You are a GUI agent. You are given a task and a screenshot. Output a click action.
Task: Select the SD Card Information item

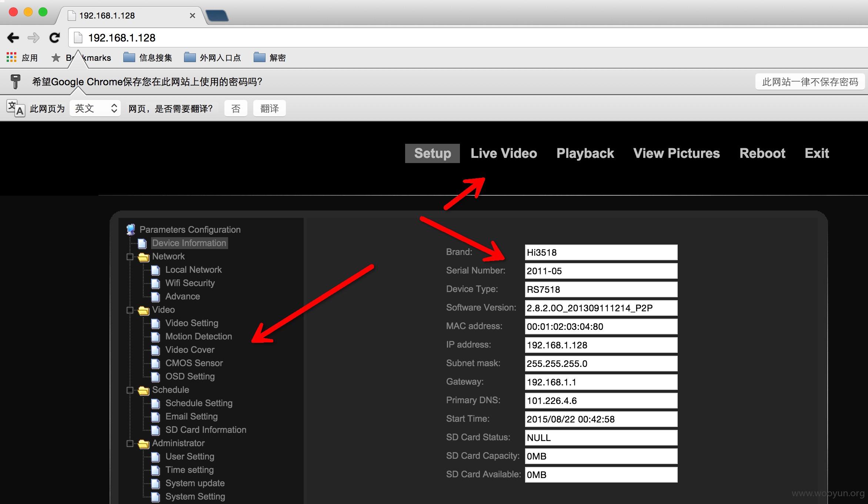coord(206,430)
